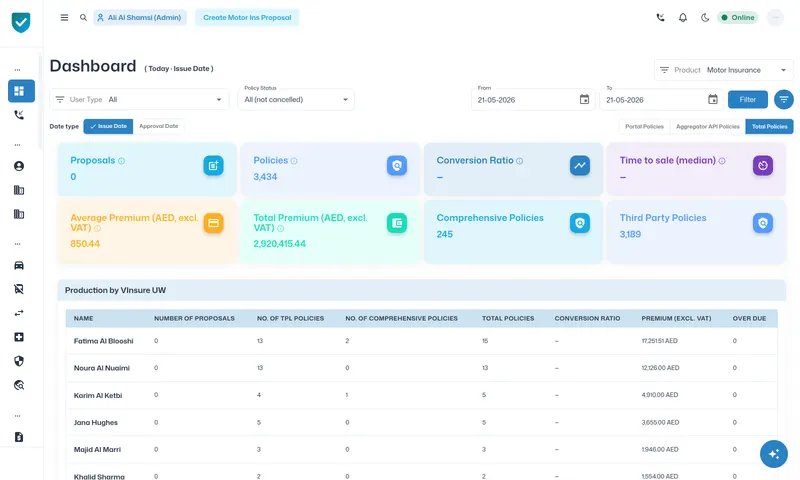Open the User Type dropdown
Screen dimensions: 800x480
point(139,99)
